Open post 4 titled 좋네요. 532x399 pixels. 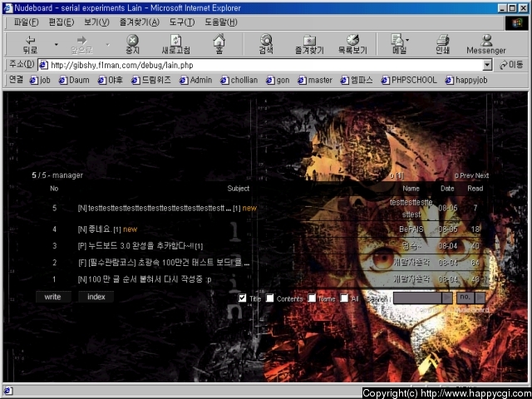coord(100,229)
